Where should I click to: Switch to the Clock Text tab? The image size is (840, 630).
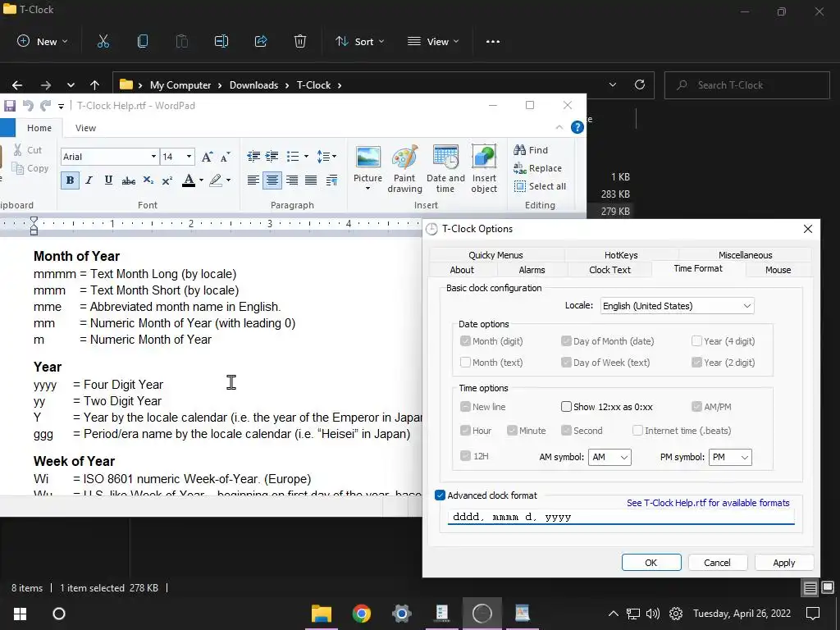coord(609,270)
